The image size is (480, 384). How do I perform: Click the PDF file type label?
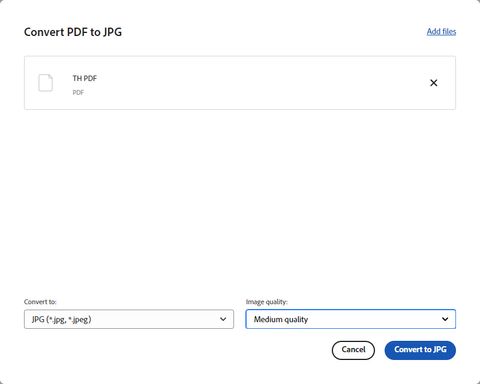tap(78, 93)
